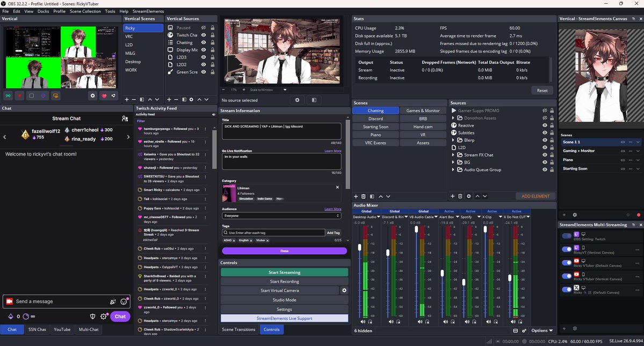This screenshot has height=346, width=644.
Task: Adjust the VB Audio Cable volume fader
Action: [x=416, y=229]
